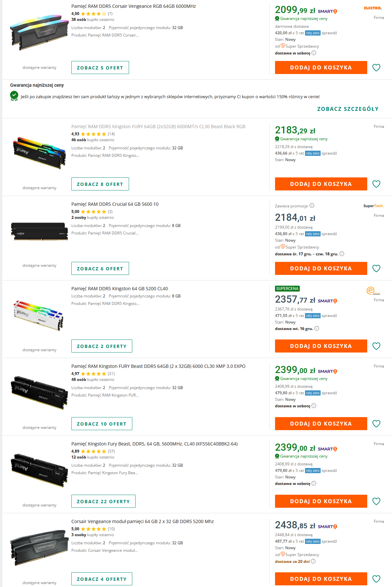
Task: Click delivery info icon next to 'dostawa za 20 dni'
Action: (x=313, y=561)
